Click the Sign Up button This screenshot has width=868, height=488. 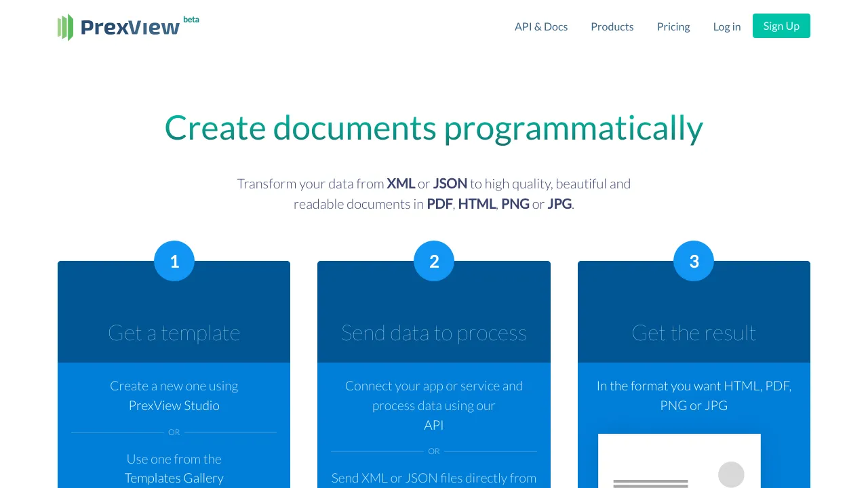pyautogui.click(x=781, y=26)
